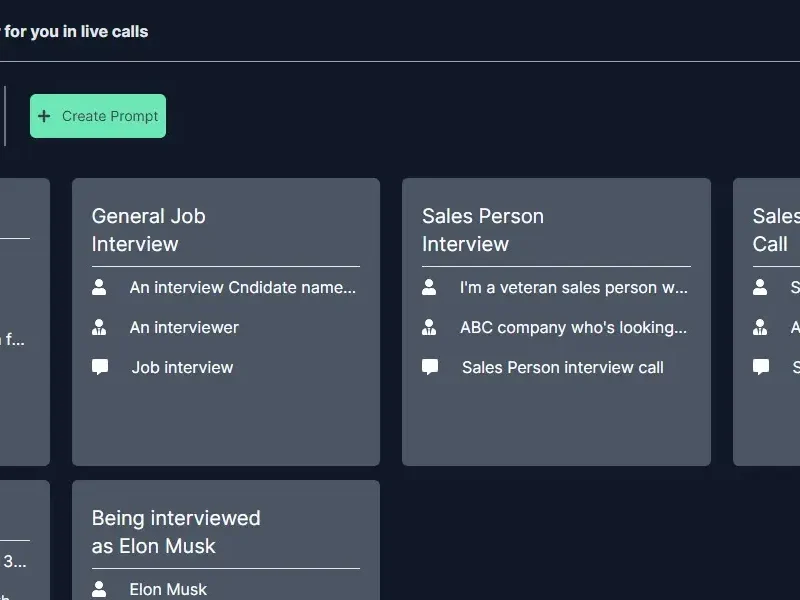800x600 pixels.
Task: Click the chat bubble icon beside Sales Person interview call
Action: click(x=430, y=367)
